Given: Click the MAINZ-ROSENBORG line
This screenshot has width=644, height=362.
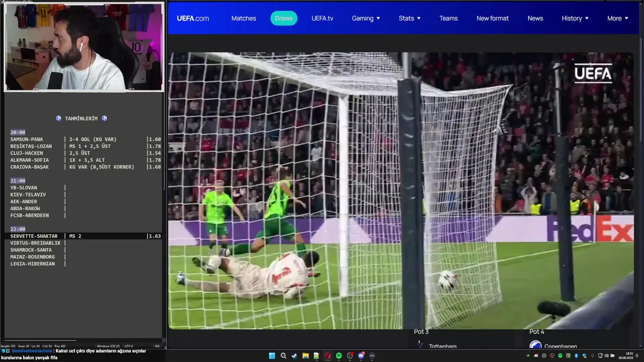Looking at the screenshot, I should pos(38,257).
